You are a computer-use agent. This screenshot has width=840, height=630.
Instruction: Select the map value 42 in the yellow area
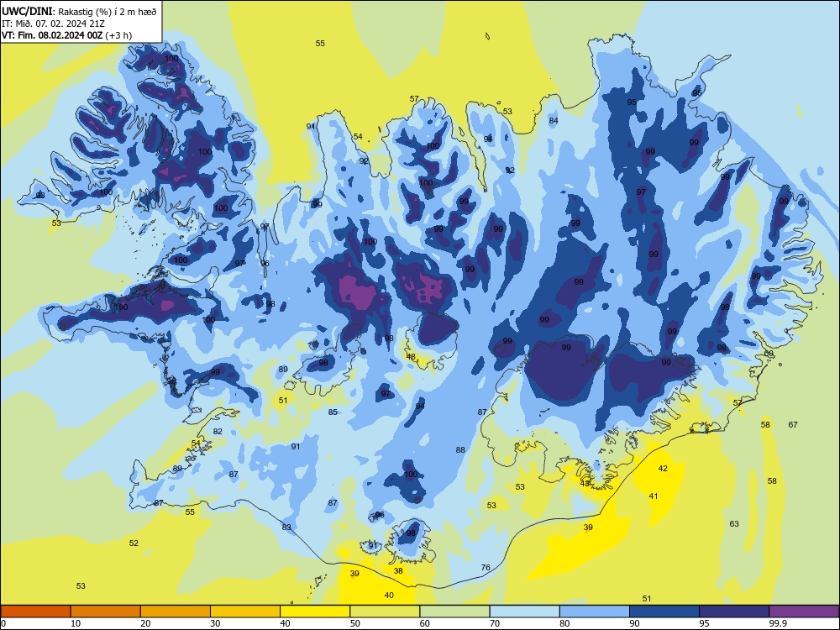click(x=663, y=469)
